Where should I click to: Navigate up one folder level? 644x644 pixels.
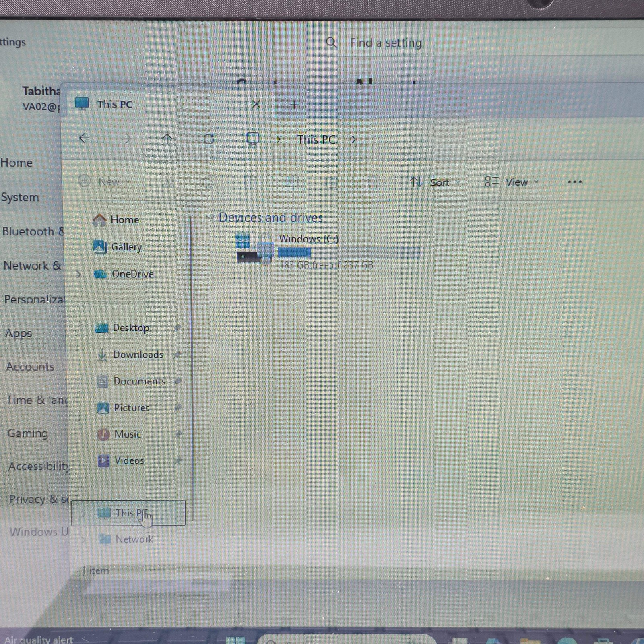click(167, 139)
